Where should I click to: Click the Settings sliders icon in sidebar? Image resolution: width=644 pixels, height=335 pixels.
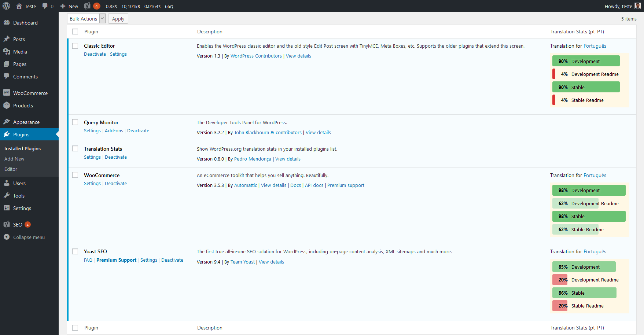[7, 208]
